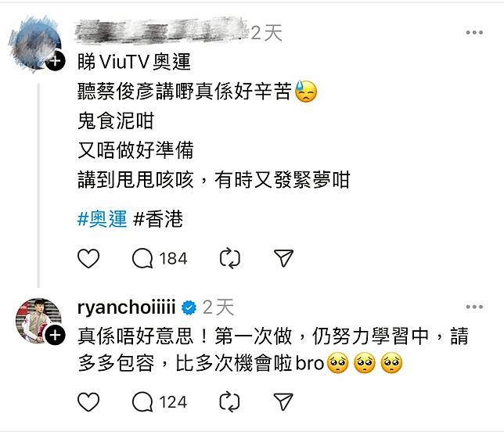The image size is (504, 435).
Task: Open the ryanchoiiiii profile username
Action: [126, 307]
